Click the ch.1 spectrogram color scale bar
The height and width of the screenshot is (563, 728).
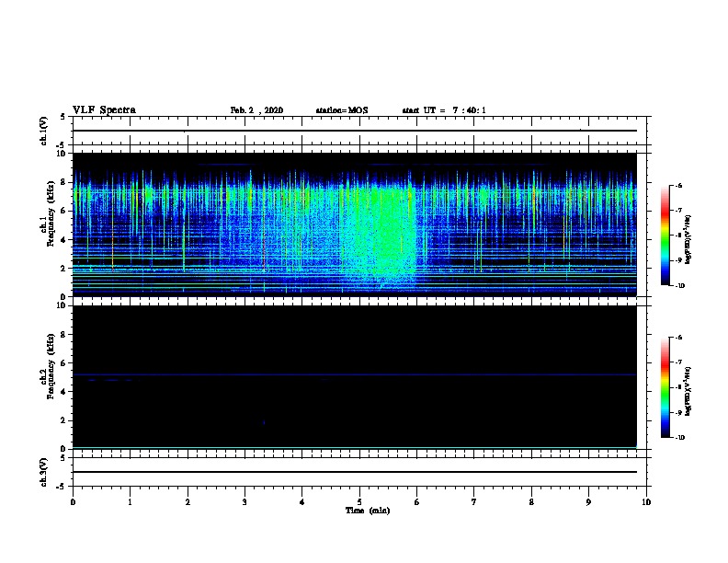tap(665, 236)
